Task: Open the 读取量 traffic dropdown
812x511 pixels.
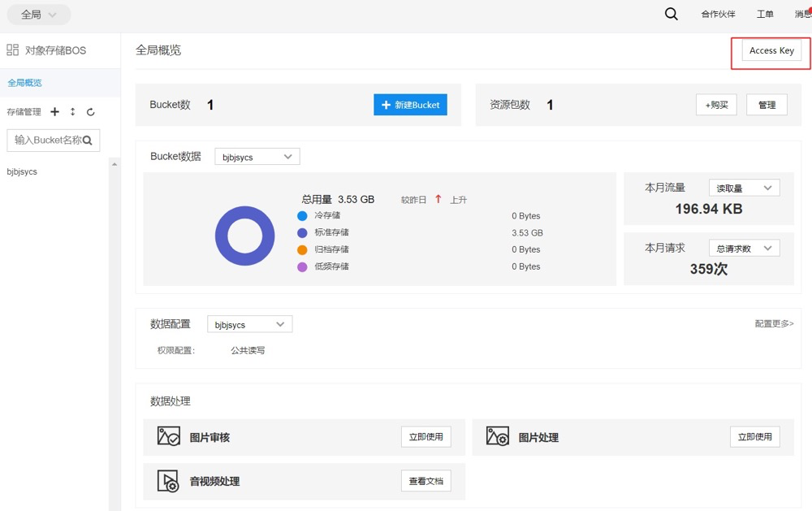Action: click(744, 188)
